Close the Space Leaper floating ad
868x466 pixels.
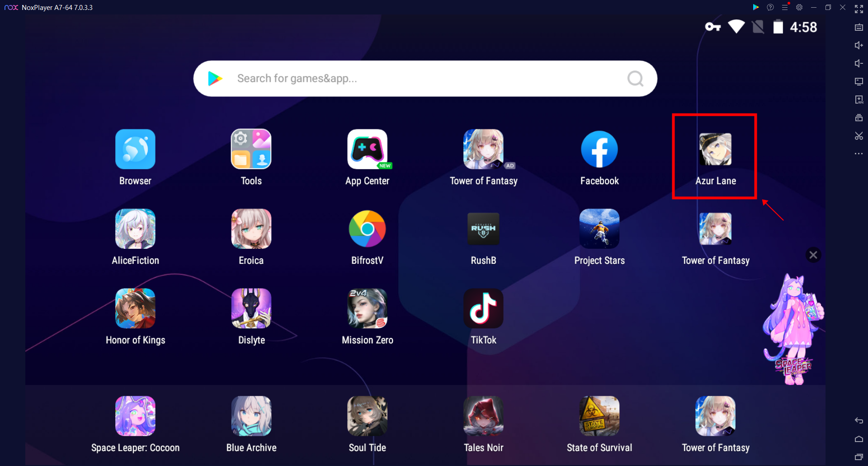[813, 255]
